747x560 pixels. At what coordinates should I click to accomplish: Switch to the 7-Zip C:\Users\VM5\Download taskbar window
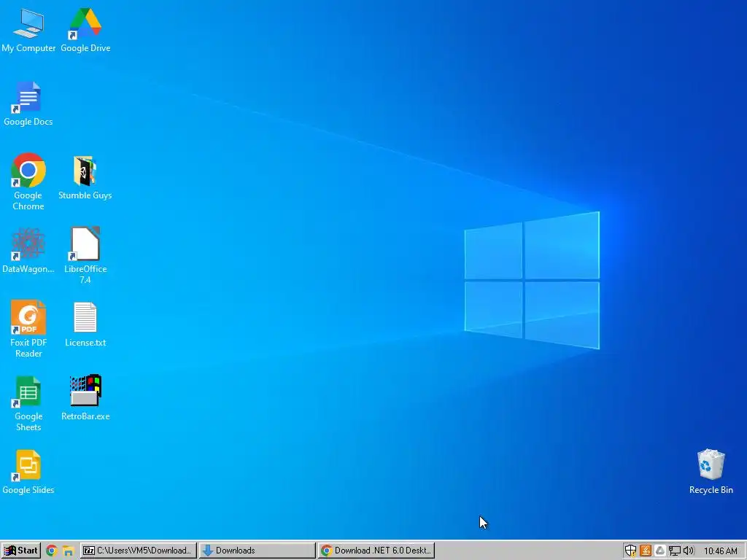point(138,551)
